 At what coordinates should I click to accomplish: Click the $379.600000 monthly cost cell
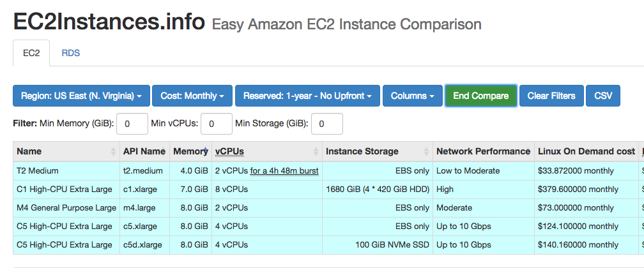586,190
